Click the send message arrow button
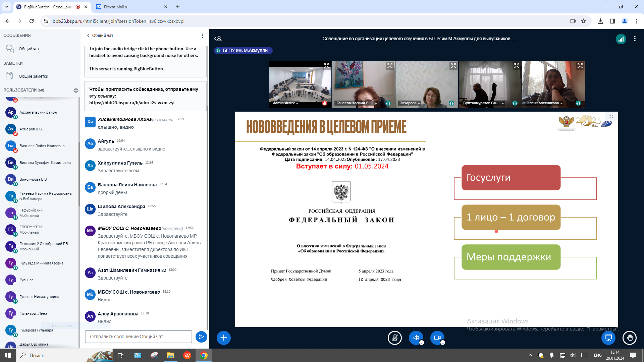The height and width of the screenshot is (362, 644). (x=201, y=337)
